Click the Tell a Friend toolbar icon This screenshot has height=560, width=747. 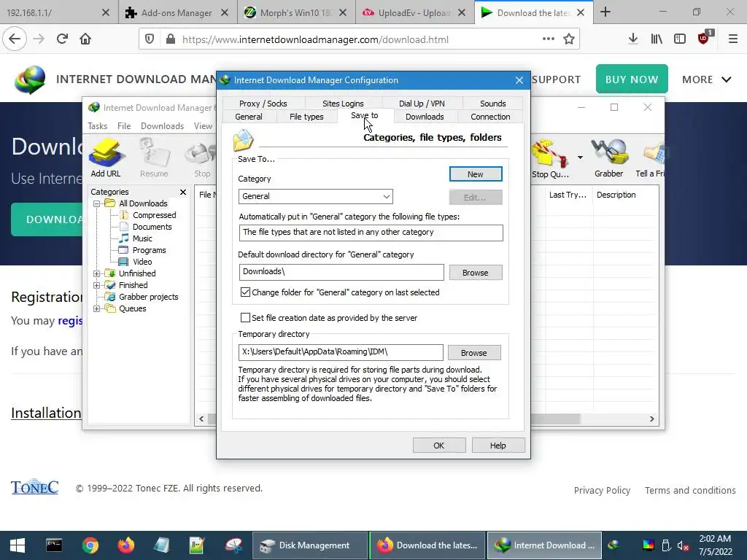650,158
